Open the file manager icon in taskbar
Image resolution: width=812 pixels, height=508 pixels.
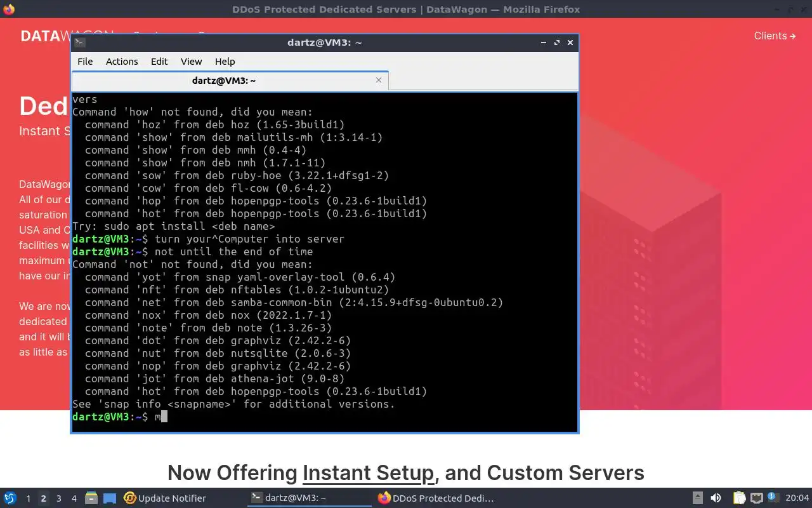pyautogui.click(x=91, y=498)
